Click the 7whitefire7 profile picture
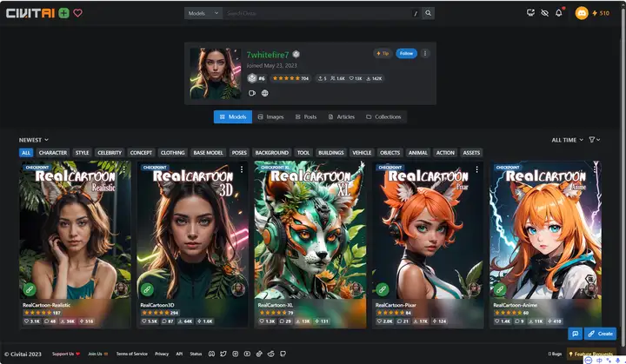Viewport: 626px width, 364px height. tap(216, 74)
